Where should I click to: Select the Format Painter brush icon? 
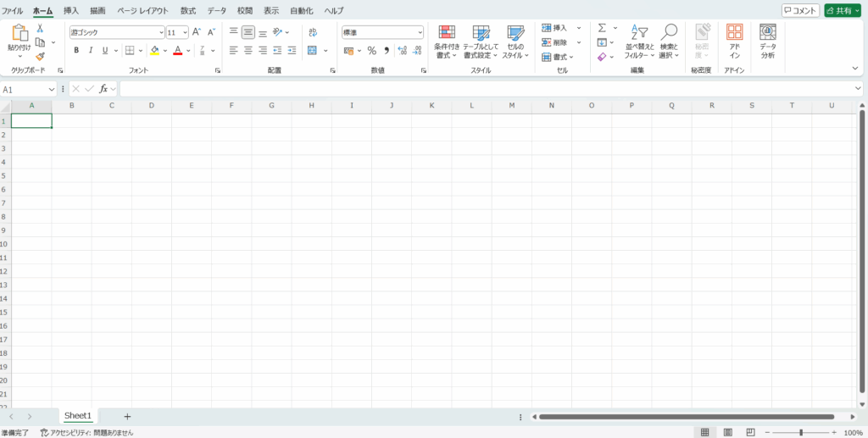tap(40, 56)
